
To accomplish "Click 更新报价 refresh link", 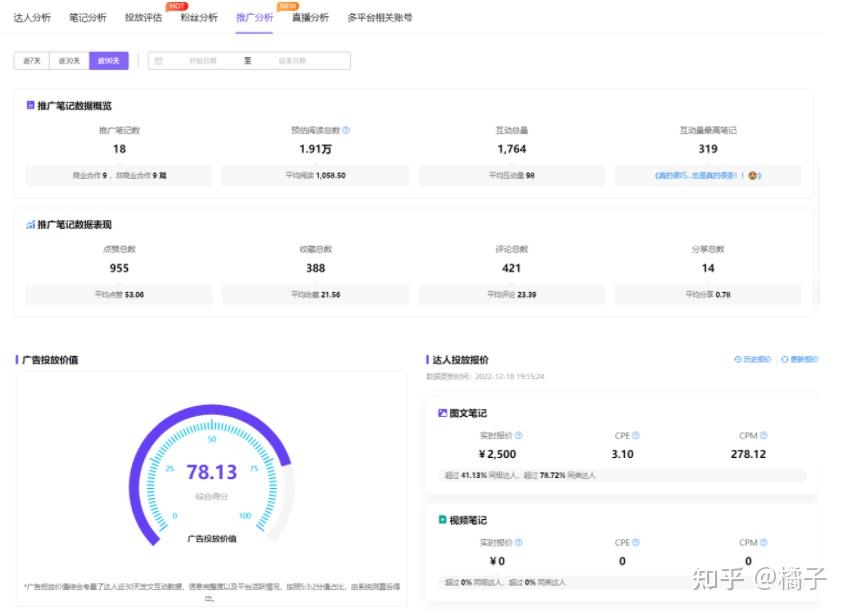I will click(799, 360).
